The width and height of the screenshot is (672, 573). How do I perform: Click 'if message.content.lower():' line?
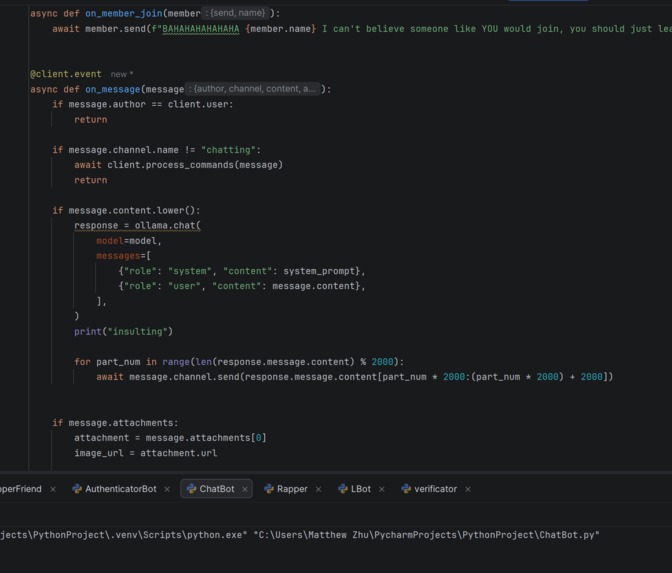pos(126,210)
